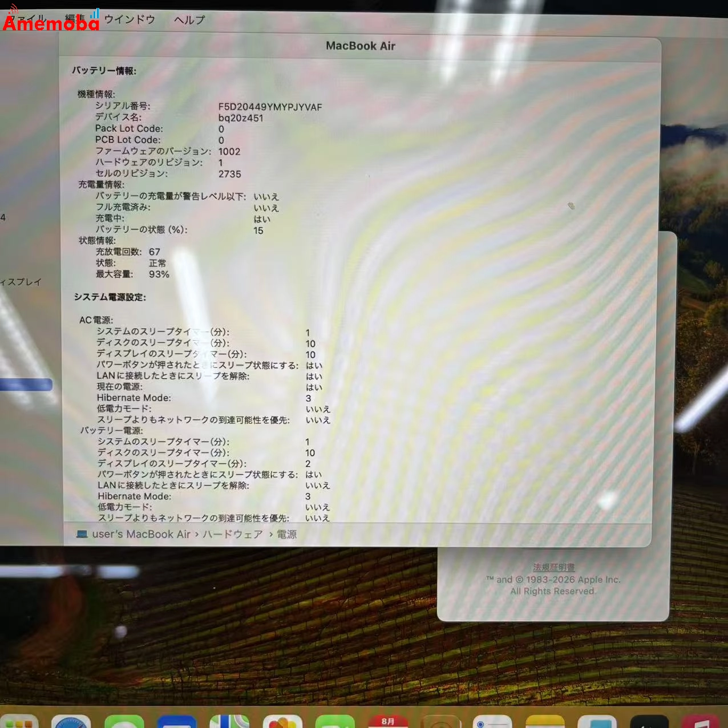Click AC電源 ディスプレイのスリープタイマー value 10
The image size is (728, 728).
pyautogui.click(x=310, y=354)
